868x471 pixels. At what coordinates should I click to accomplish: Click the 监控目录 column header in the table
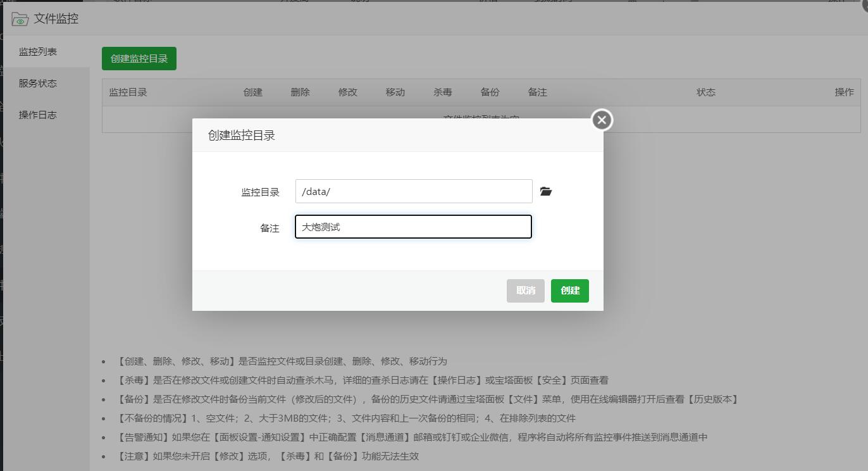point(128,92)
